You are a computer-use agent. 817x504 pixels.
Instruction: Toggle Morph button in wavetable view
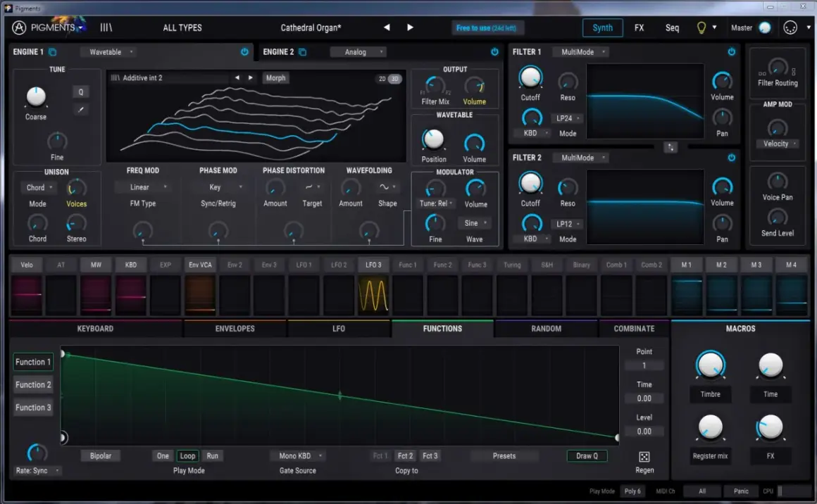click(x=275, y=77)
